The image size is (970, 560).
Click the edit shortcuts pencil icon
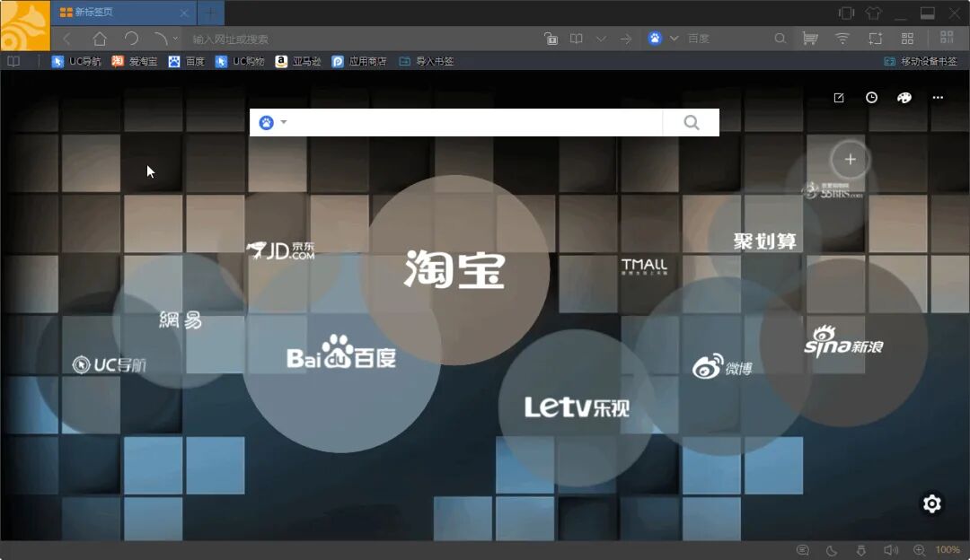839,98
